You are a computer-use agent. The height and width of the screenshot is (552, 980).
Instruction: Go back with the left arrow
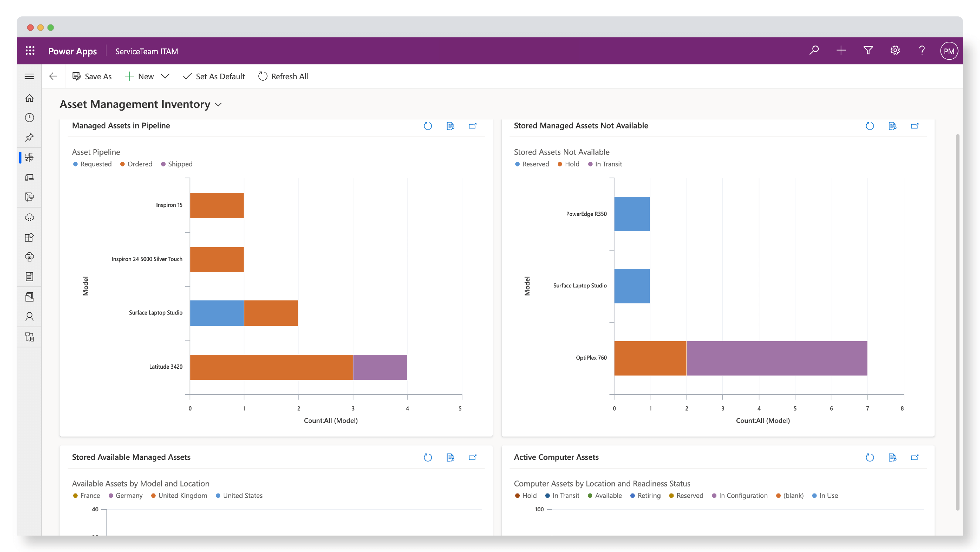53,76
